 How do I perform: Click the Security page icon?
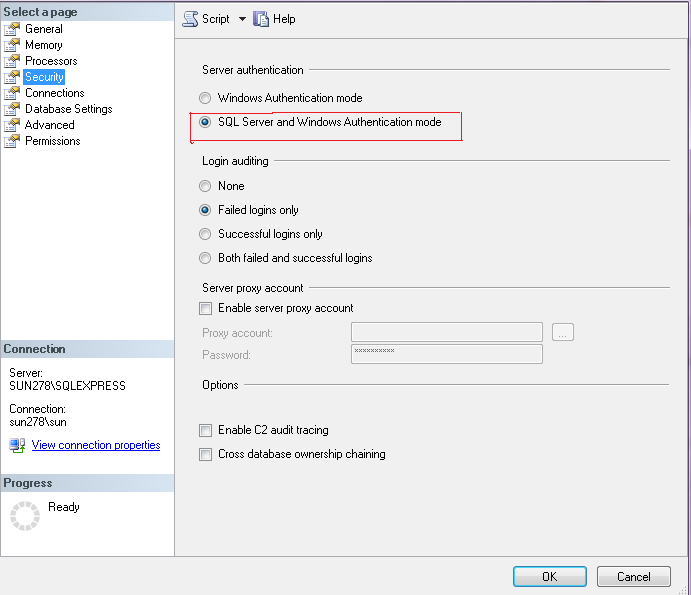pos(12,77)
